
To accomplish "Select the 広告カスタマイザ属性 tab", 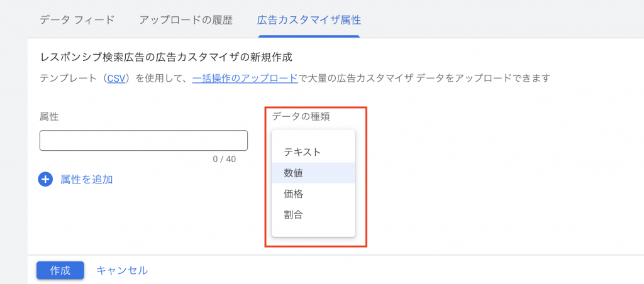I will (x=309, y=19).
